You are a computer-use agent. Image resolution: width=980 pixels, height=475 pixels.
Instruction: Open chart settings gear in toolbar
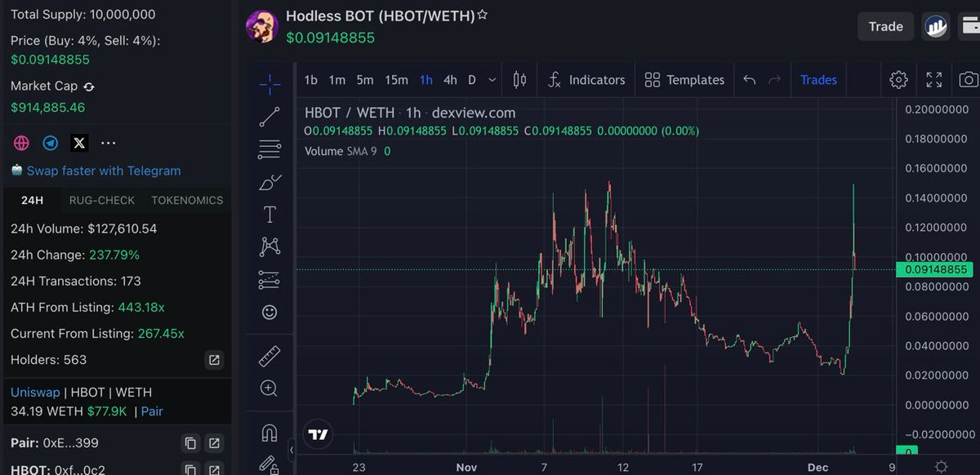898,80
